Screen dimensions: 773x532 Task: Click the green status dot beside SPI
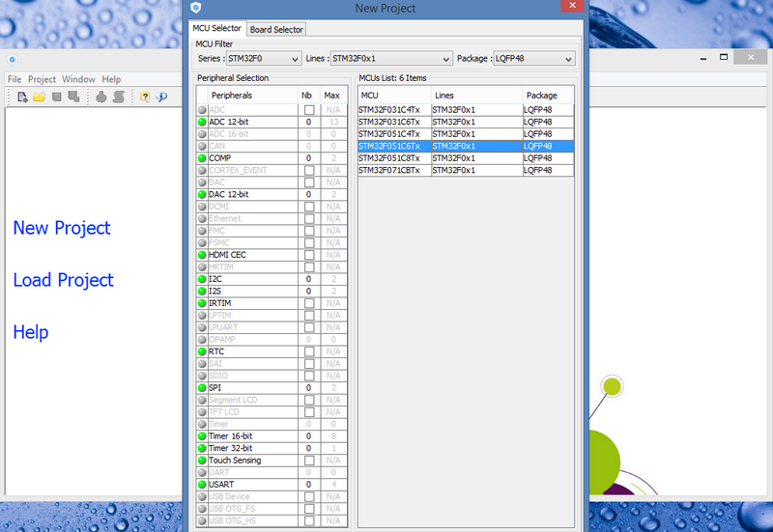point(202,388)
